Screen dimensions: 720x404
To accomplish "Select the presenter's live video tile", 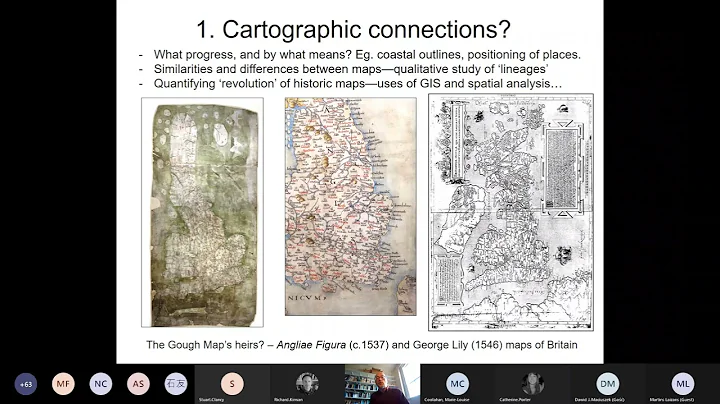I will pyautogui.click(x=382, y=384).
